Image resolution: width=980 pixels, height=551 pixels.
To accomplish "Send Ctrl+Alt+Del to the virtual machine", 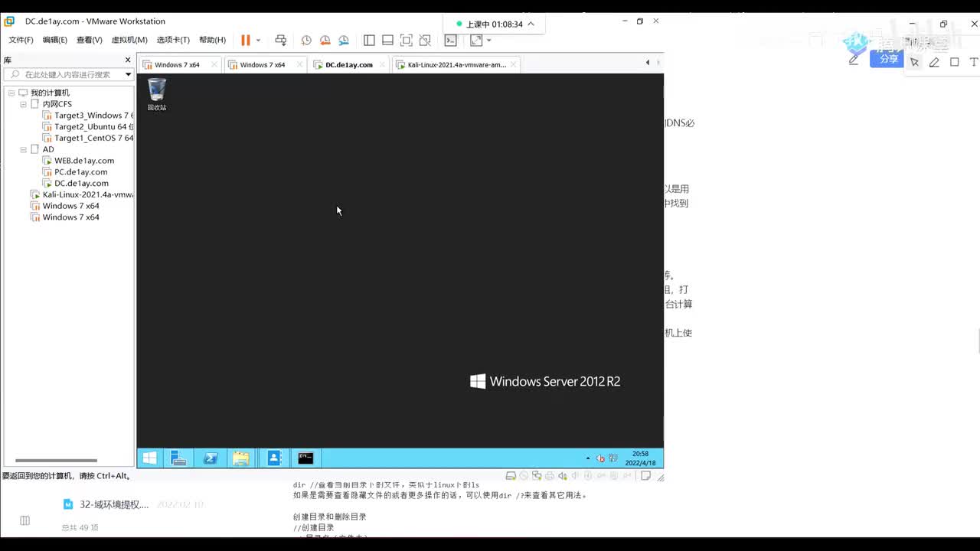I will [x=281, y=40].
